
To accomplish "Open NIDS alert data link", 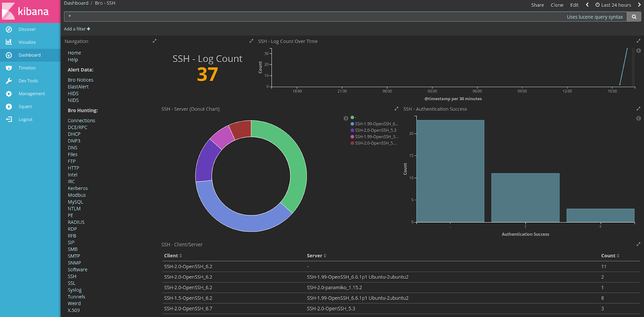I will [73, 101].
